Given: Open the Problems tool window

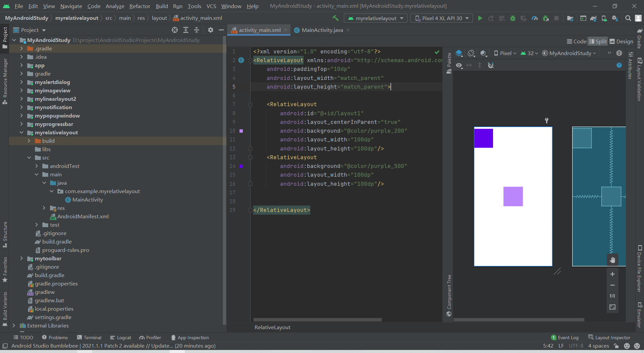Looking at the screenshot, I should click(55, 338).
